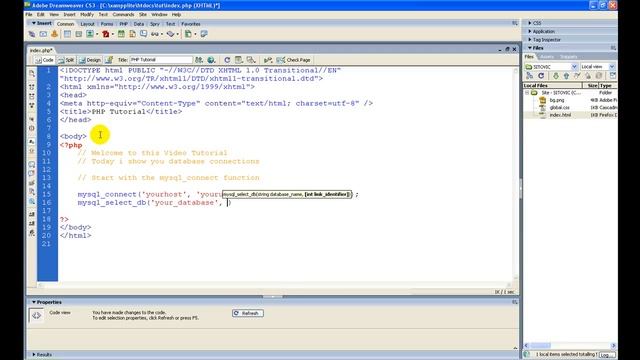Click the Check Page button
The width and height of the screenshot is (640, 360).
point(294,60)
